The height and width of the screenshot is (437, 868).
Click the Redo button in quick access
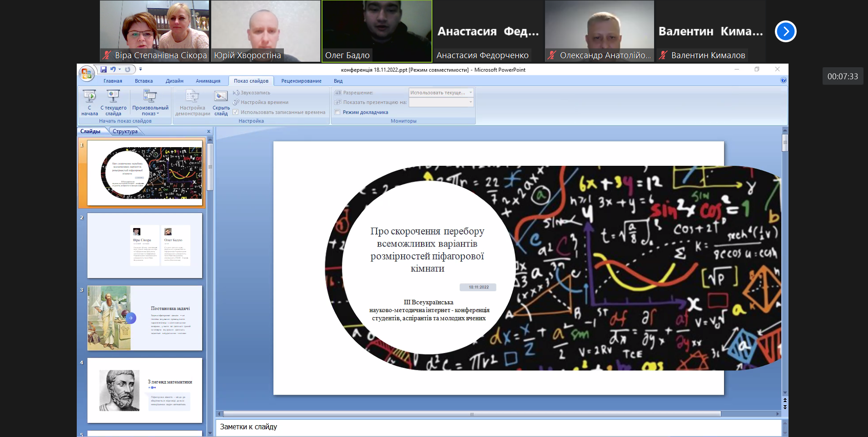(128, 70)
